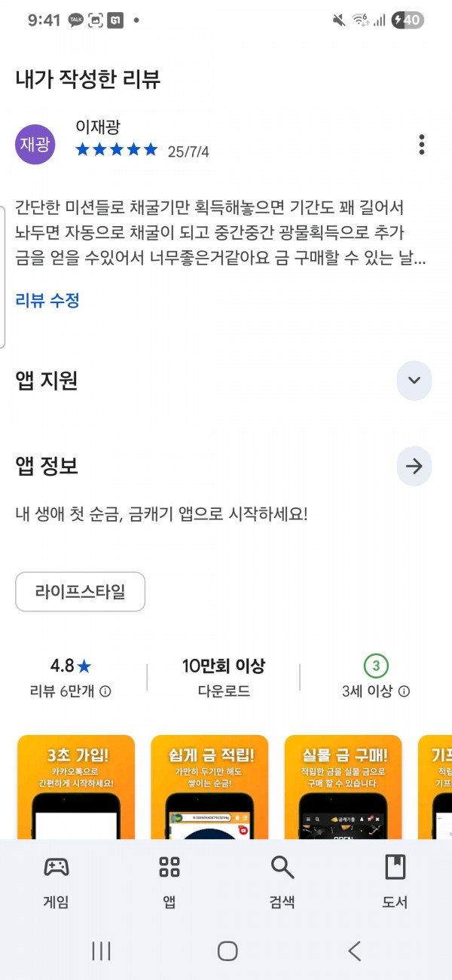Viewport: 452px width, 980px height.
Task: Open the 3초 가입! screenshot thumbnail
Action: point(76,786)
